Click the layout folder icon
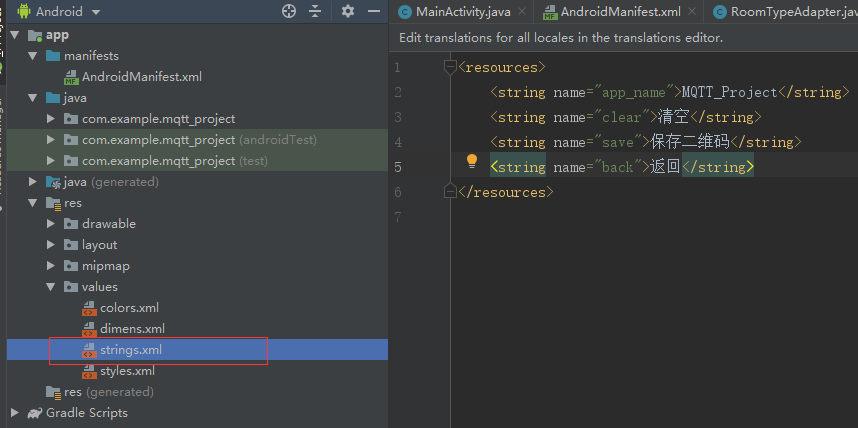 [x=71, y=245]
